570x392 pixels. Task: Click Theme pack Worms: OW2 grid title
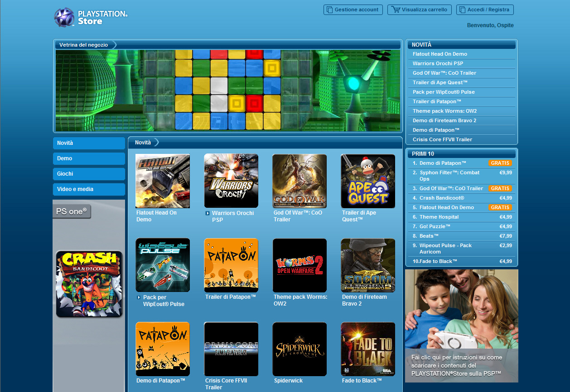pyautogui.click(x=300, y=301)
